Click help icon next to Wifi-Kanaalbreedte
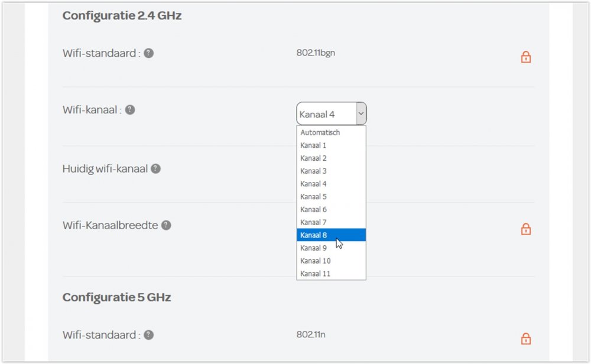The image size is (591, 364). pos(166,225)
